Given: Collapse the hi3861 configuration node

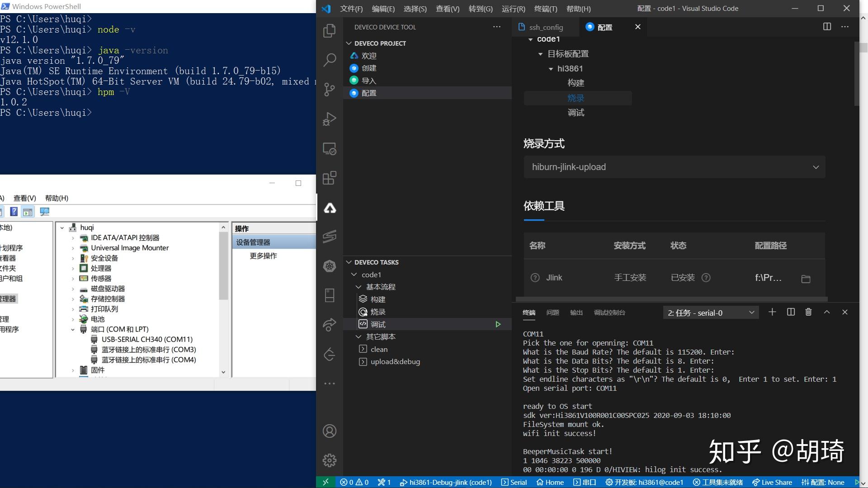Looking at the screenshot, I should click(551, 69).
